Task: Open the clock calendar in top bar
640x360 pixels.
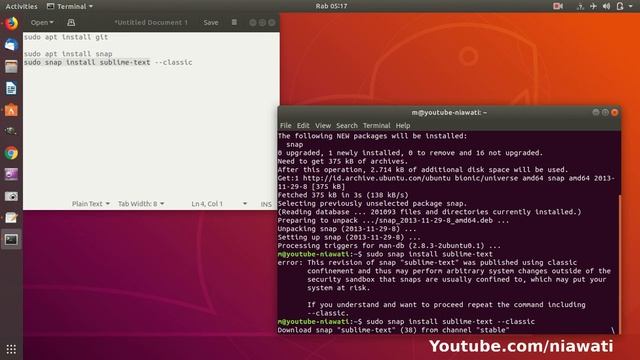Action: point(331,6)
